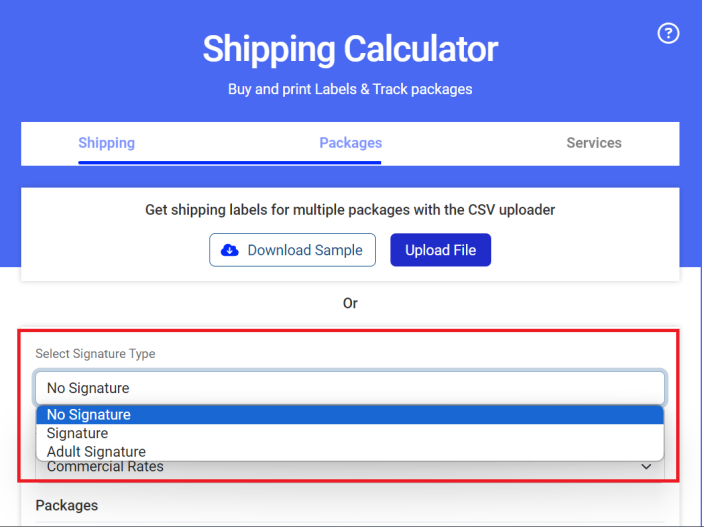Click the Upload File button
Image resolution: width=704 pixels, height=527 pixels.
440,250
